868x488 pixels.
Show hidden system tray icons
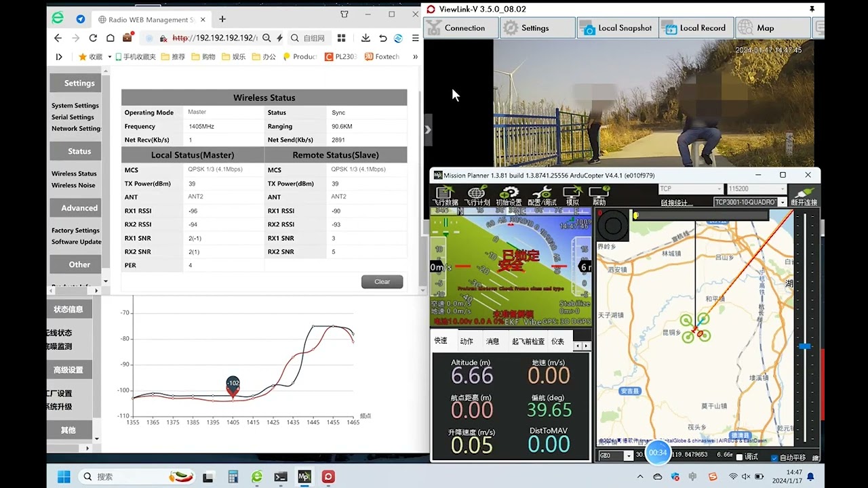[640, 476]
